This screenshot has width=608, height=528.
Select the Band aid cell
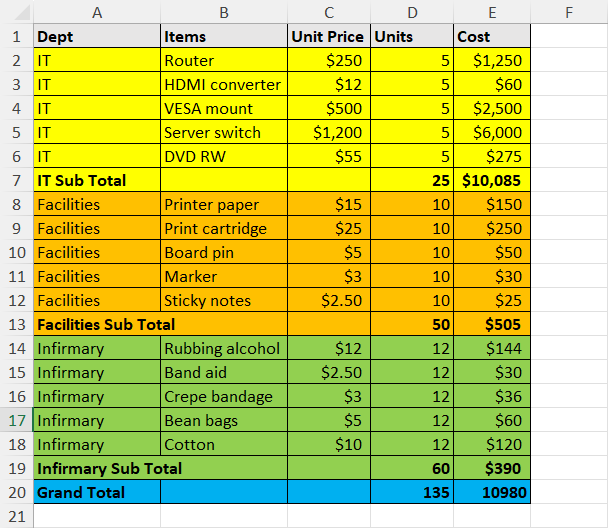[224, 372]
